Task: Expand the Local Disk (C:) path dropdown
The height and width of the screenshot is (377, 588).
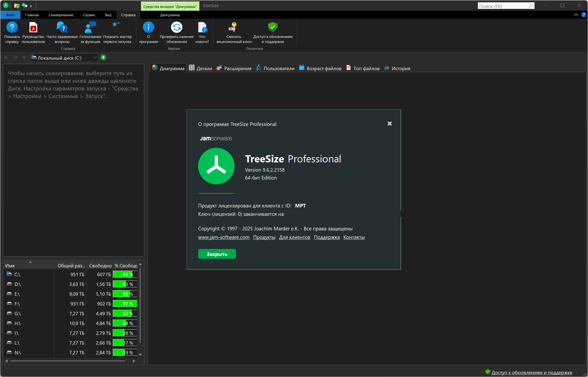Action: pos(95,58)
